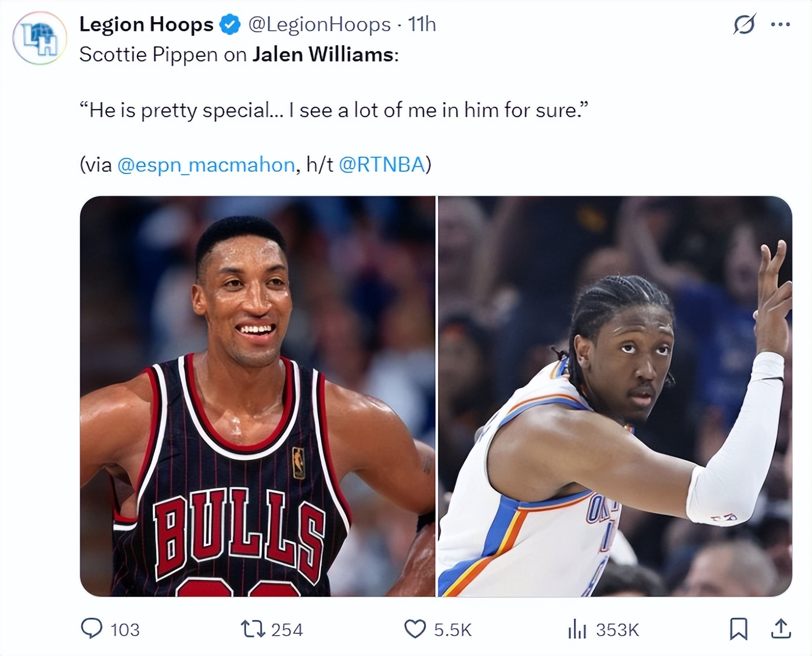The height and width of the screenshot is (656, 812).
Task: Toggle the bookmark icon
Action: [x=738, y=629]
